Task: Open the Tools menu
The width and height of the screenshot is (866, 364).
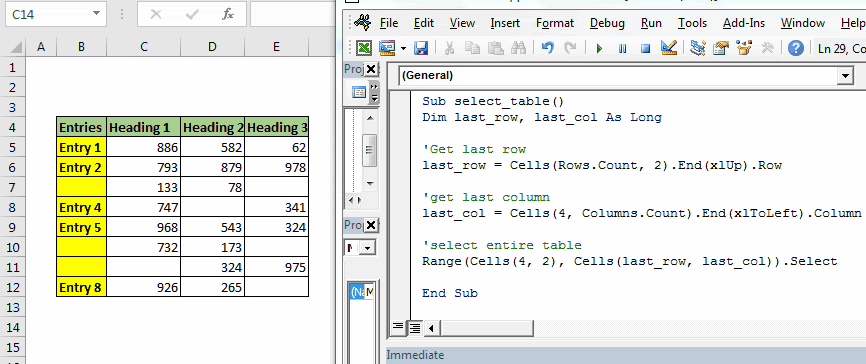Action: pyautogui.click(x=692, y=23)
